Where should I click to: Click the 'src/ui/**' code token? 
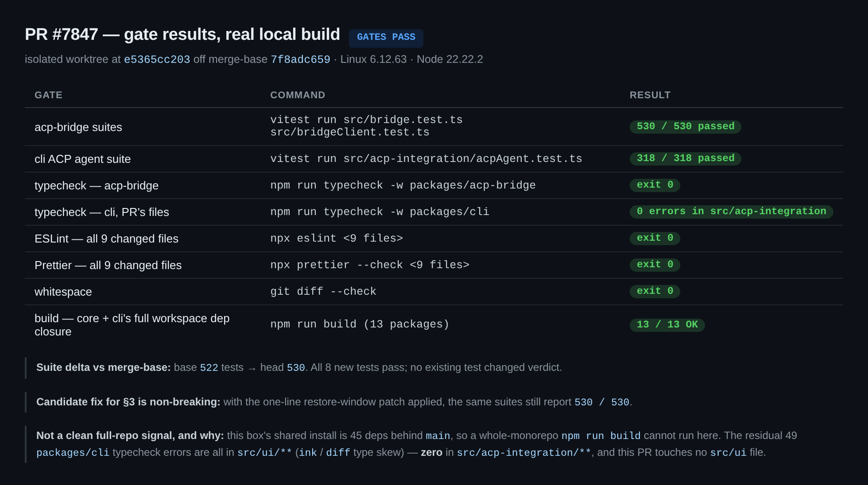point(265,453)
